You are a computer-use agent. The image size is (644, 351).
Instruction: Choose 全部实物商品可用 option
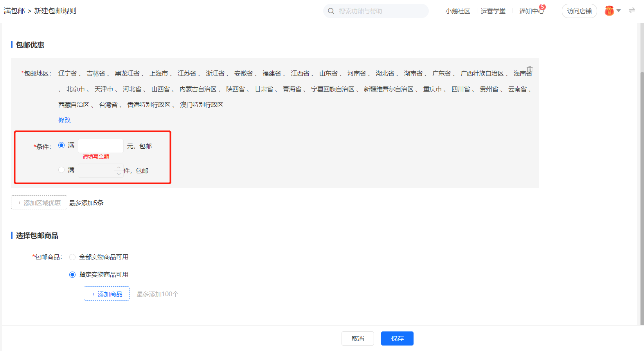(72, 257)
